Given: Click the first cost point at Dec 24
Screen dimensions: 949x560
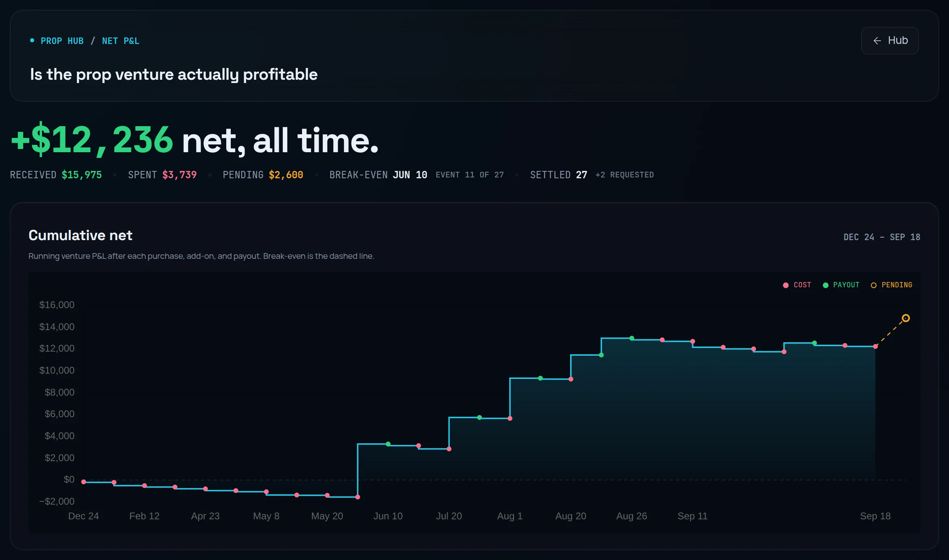Looking at the screenshot, I should (x=83, y=482).
